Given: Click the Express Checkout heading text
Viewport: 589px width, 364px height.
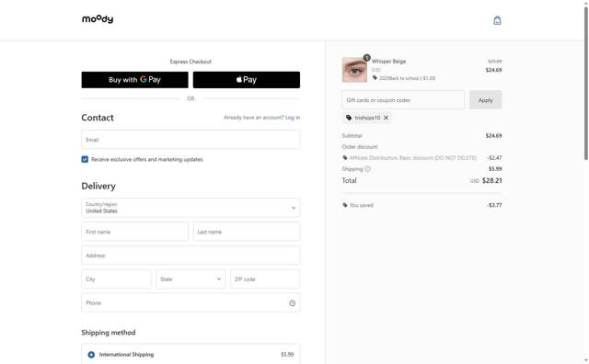Looking at the screenshot, I should [191, 62].
